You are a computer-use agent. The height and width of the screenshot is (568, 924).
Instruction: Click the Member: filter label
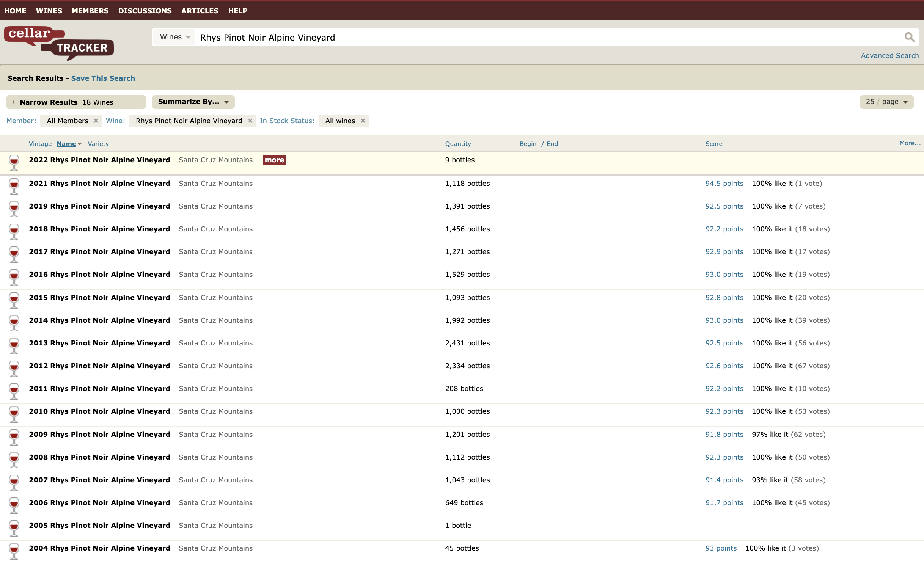click(x=21, y=121)
